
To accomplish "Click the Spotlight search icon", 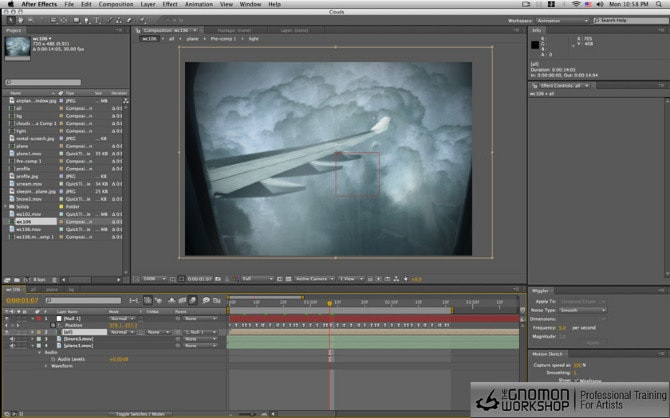I will point(659,4).
